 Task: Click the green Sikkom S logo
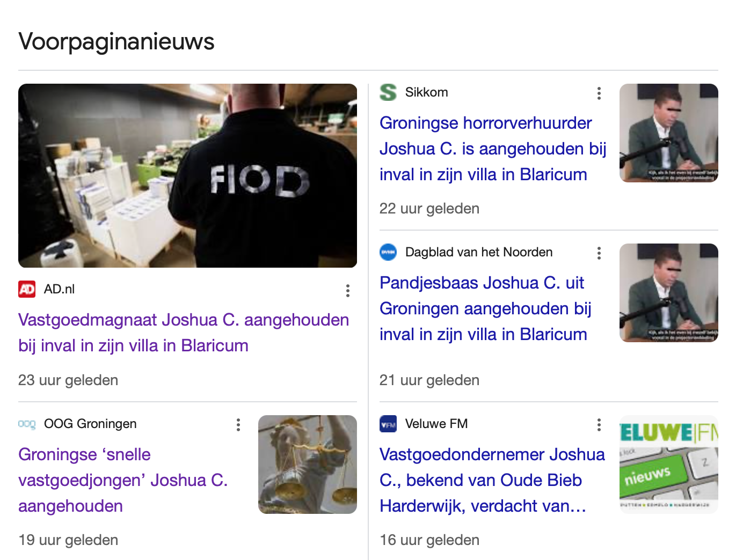388,92
